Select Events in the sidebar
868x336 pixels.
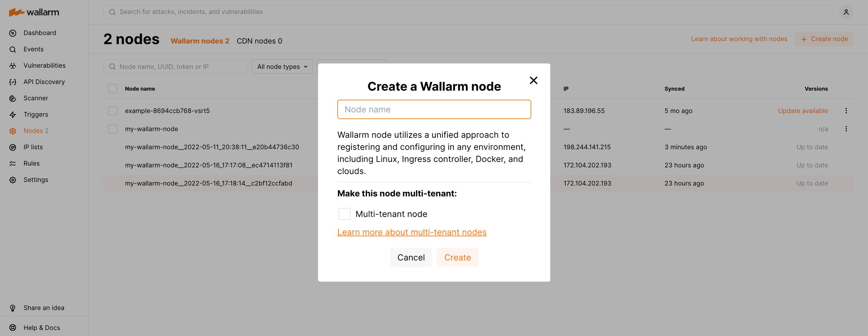pos(33,49)
